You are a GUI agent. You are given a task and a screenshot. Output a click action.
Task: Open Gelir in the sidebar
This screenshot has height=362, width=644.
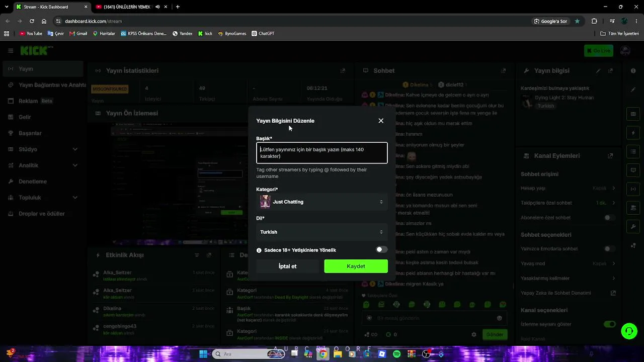tap(42, 117)
